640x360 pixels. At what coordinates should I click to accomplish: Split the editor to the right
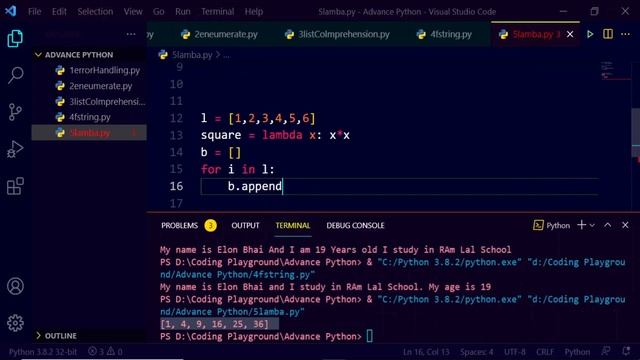point(608,34)
